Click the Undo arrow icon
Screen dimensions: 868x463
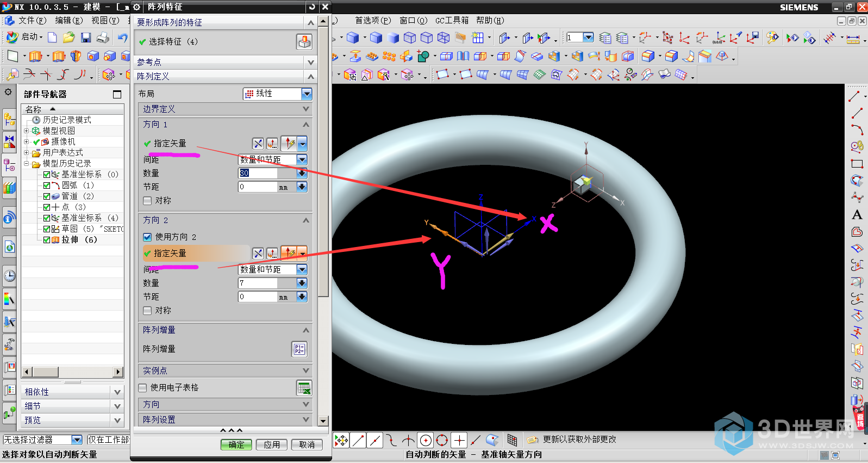pos(122,37)
